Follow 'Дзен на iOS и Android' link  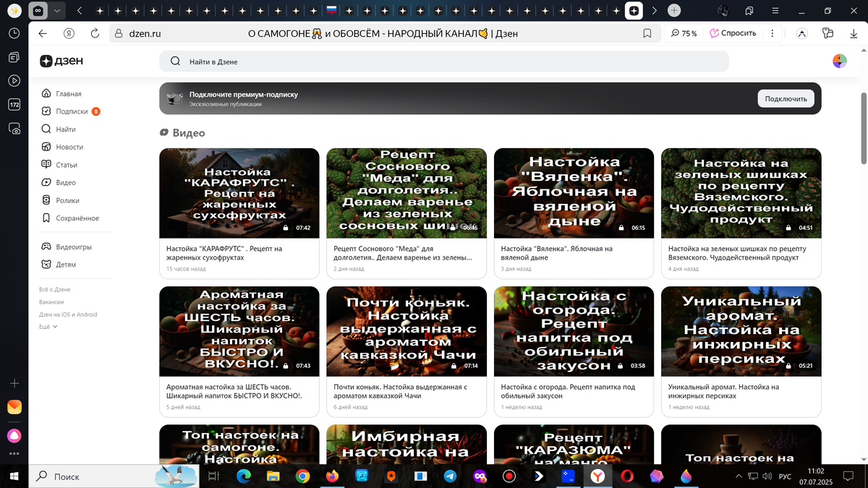68,314
